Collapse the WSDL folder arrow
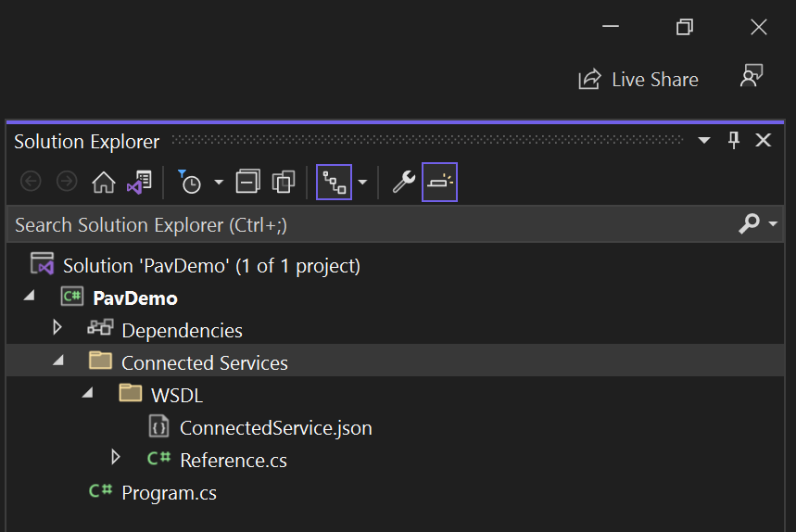The image size is (796, 532). [x=87, y=393]
